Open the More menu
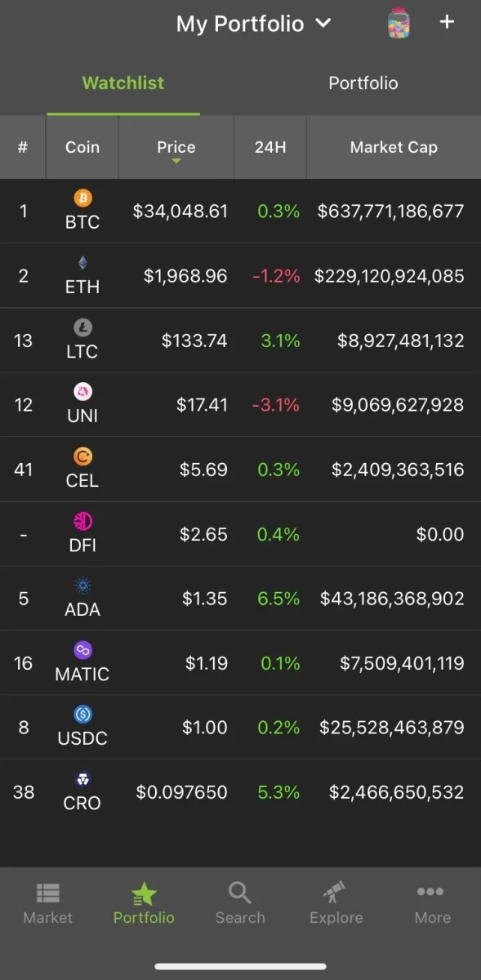Viewport: 481px width, 980px height. pyautogui.click(x=432, y=902)
